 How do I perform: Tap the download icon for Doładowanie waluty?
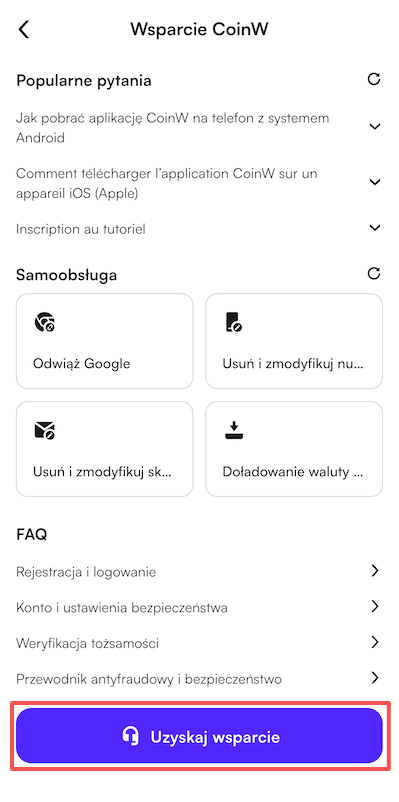click(x=234, y=431)
